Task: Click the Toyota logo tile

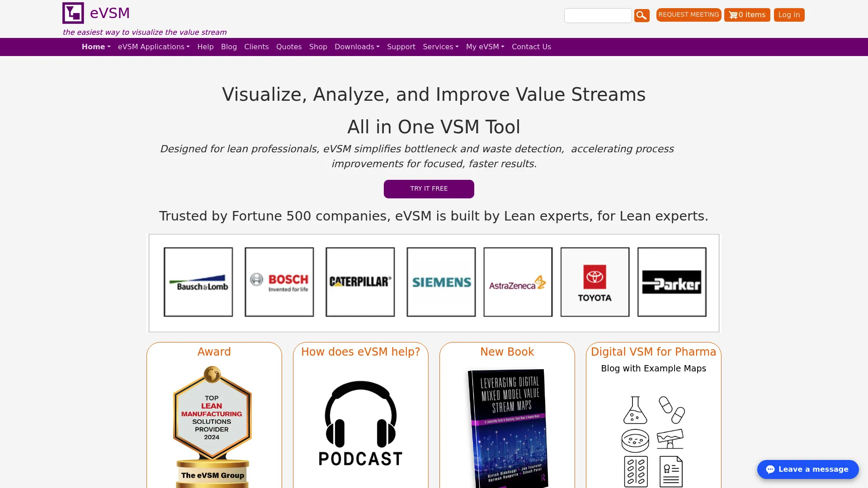Action: coord(595,282)
